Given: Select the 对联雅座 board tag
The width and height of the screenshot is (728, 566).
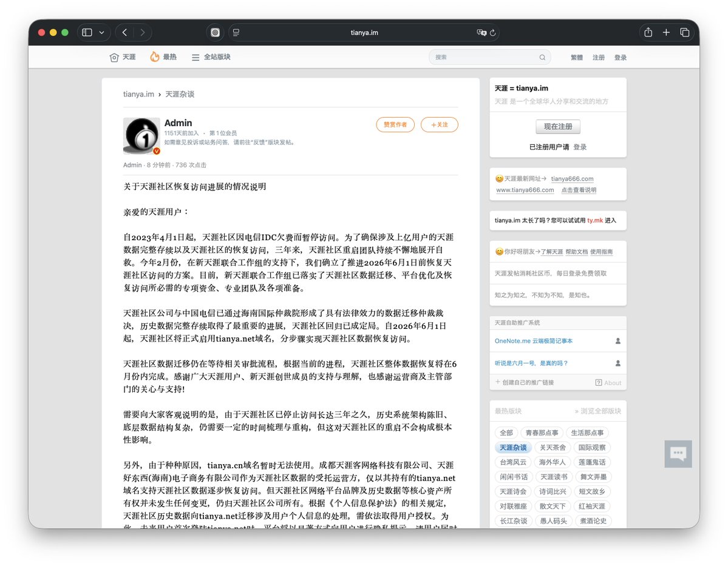Looking at the screenshot, I should coord(513,507).
